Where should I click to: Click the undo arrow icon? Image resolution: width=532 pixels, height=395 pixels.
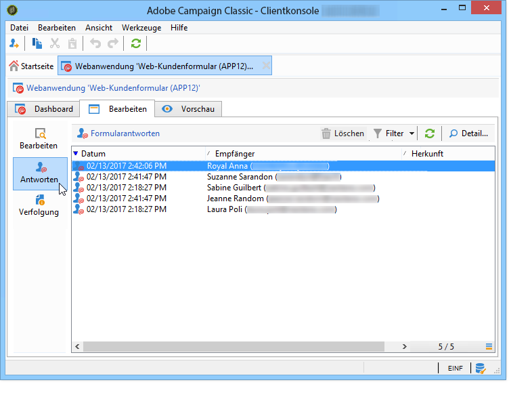pos(95,43)
